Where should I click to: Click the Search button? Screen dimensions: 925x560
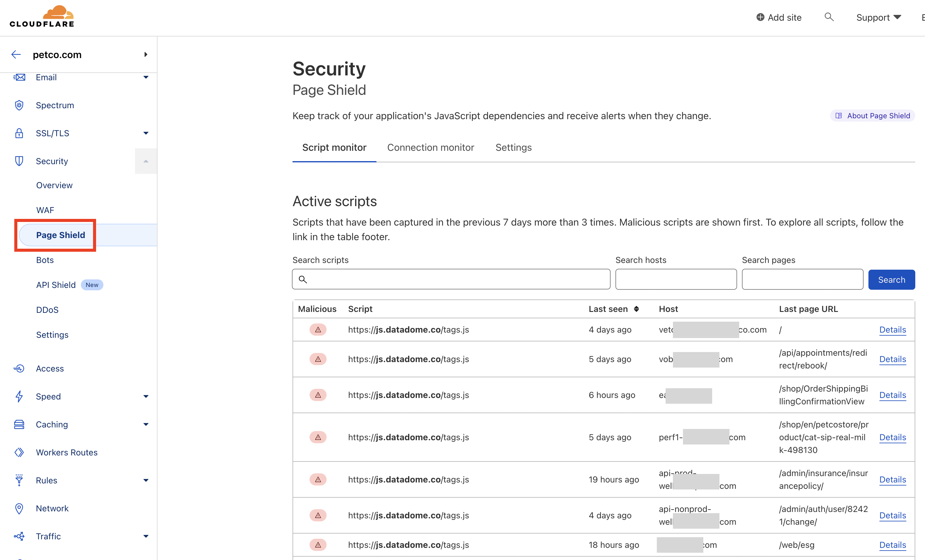(892, 279)
